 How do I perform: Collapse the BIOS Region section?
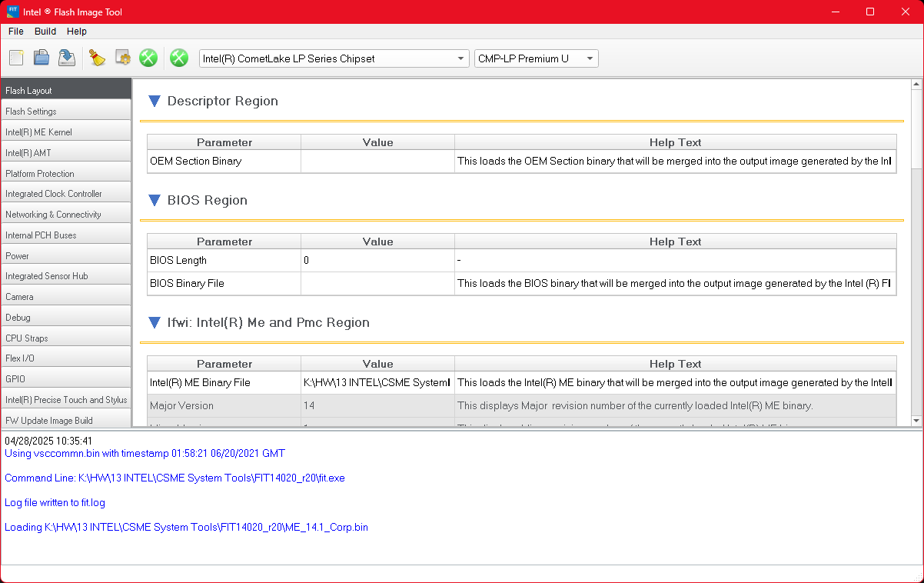(155, 200)
